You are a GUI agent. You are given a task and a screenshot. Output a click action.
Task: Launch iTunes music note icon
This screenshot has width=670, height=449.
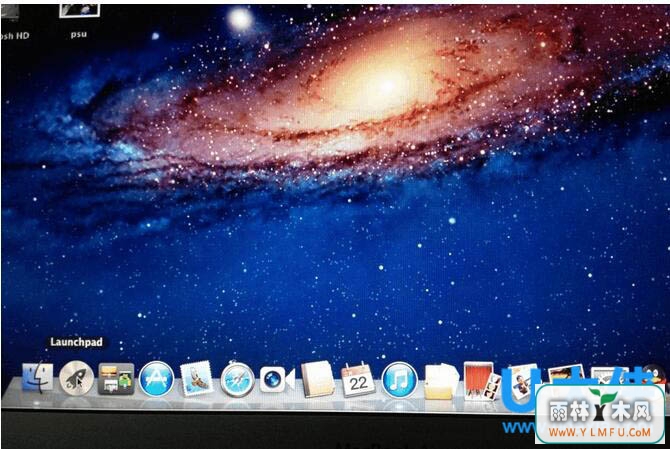click(399, 380)
